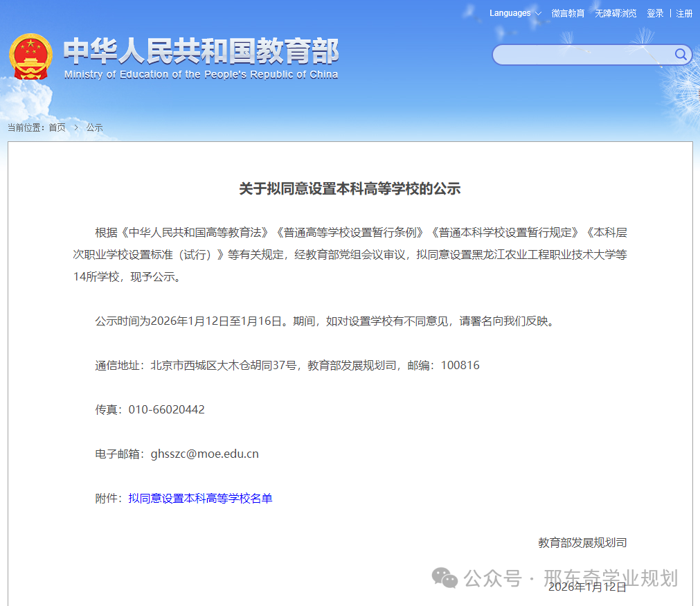Click the magnifier search icon

[681, 55]
